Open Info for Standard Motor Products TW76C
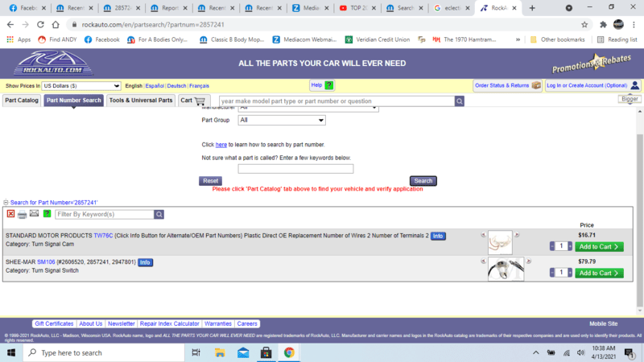This screenshot has height=362, width=644. (438, 236)
